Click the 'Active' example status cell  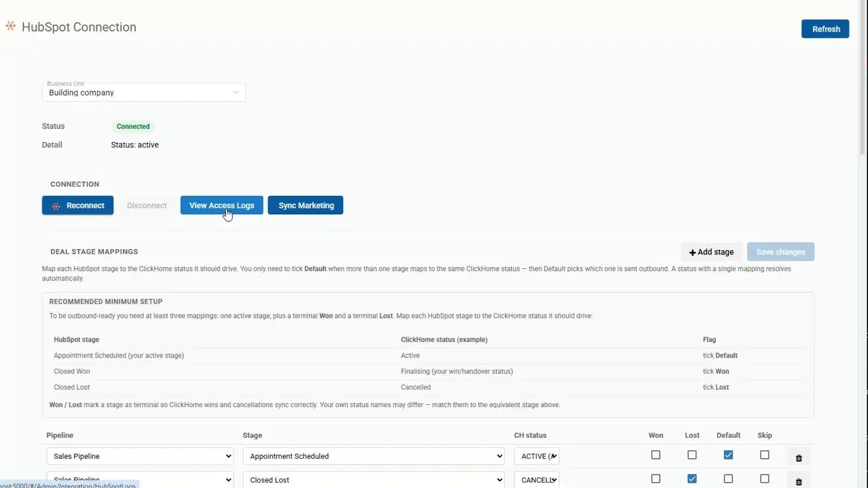410,356
